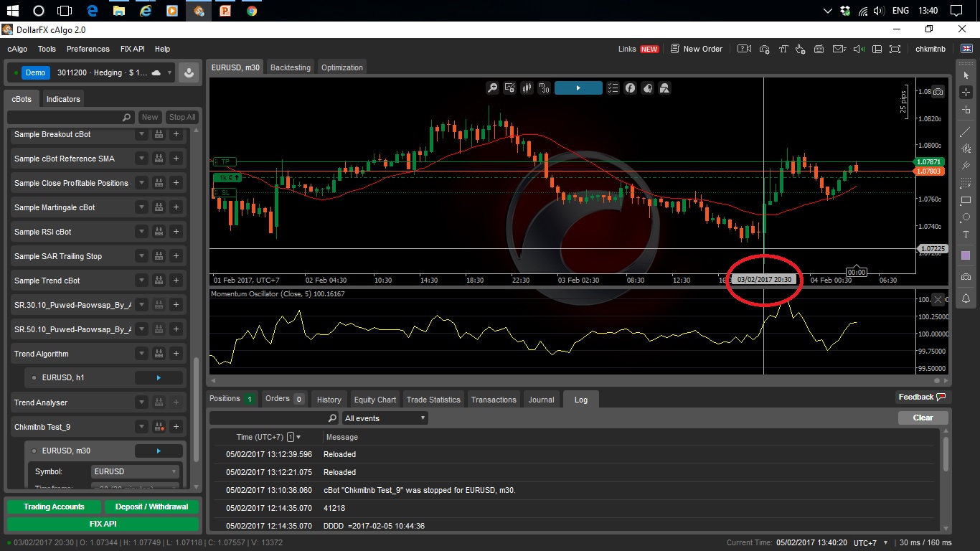The image size is (980, 551).
Task: Open the purple drawing color swatch
Action: click(x=966, y=255)
